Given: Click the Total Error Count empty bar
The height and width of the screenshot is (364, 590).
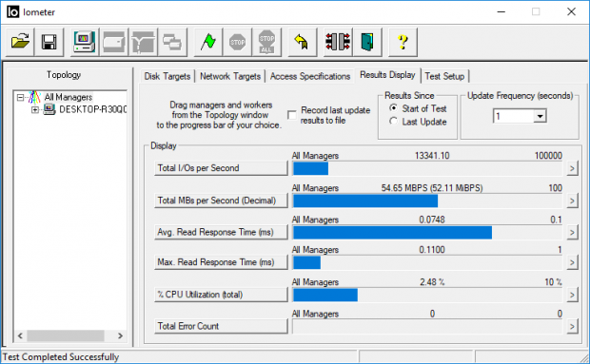Looking at the screenshot, I should point(427,326).
